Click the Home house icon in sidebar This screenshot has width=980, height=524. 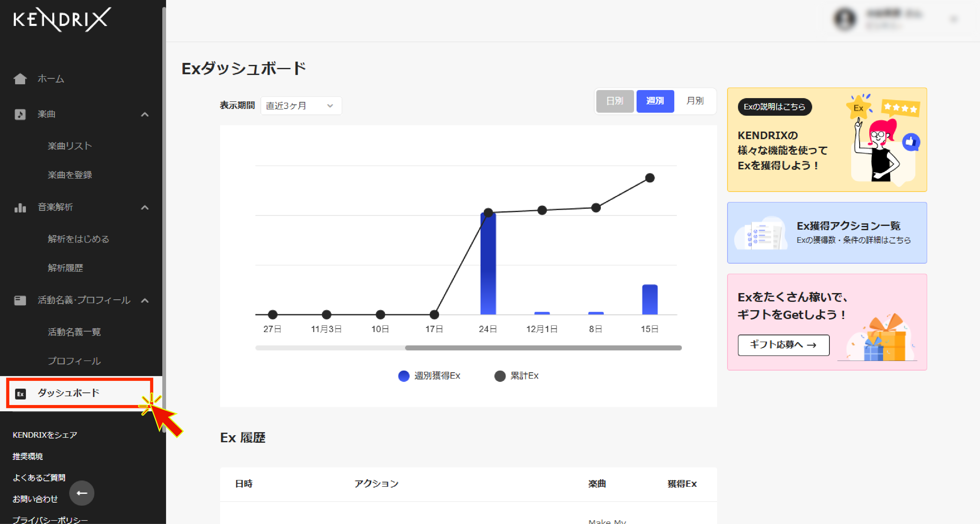20,79
